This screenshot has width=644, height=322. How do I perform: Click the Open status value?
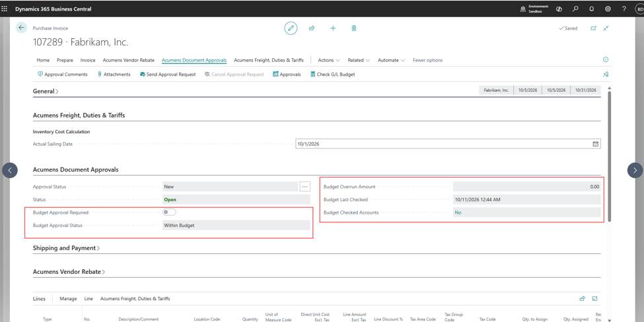click(170, 200)
